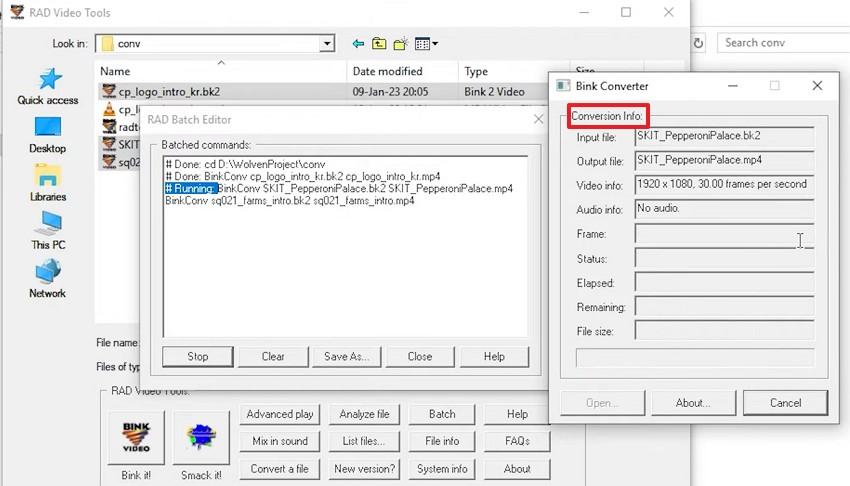Stop the running batch
This screenshot has width=850, height=486.
198,357
